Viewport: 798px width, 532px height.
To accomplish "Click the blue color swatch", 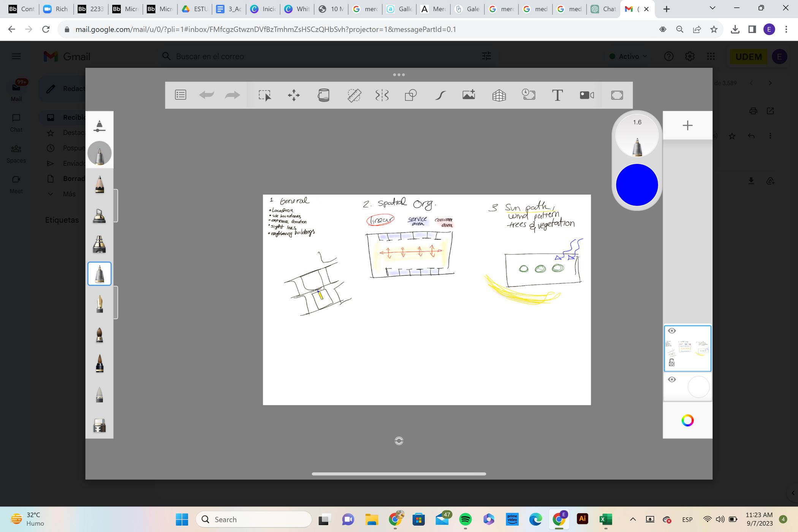I will (x=637, y=185).
